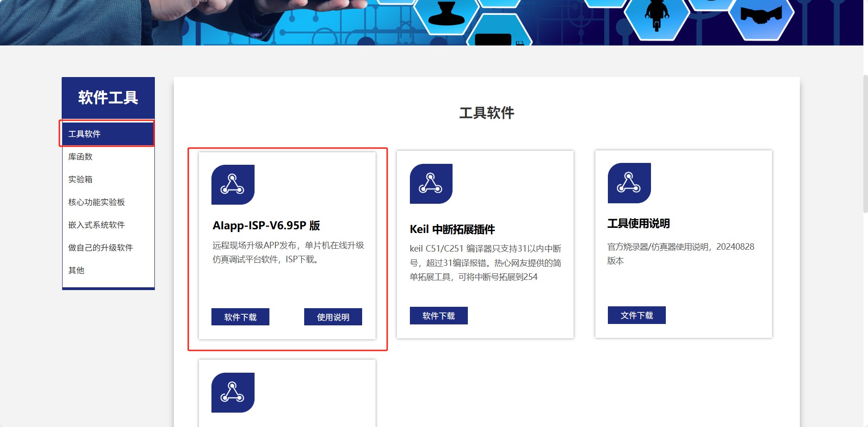The image size is (868, 427).
Task: Select 工具软件 in the sidebar menu
Action: click(x=108, y=134)
